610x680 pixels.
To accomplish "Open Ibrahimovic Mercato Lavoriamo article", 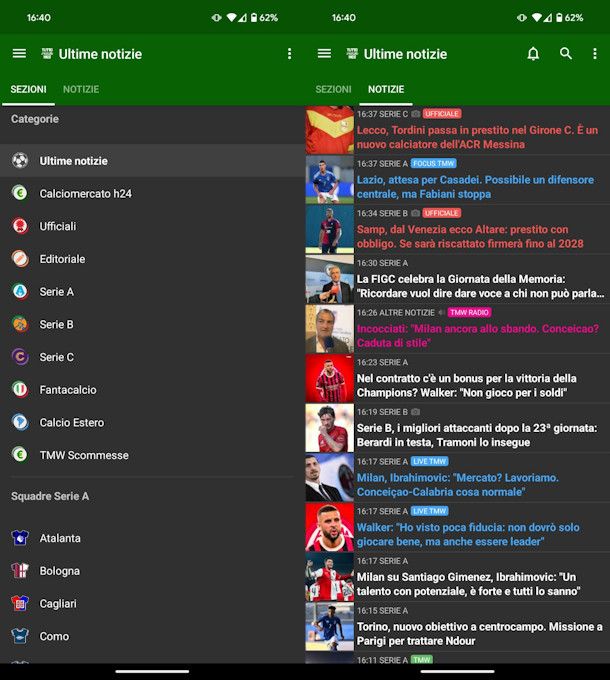I will coord(457,478).
